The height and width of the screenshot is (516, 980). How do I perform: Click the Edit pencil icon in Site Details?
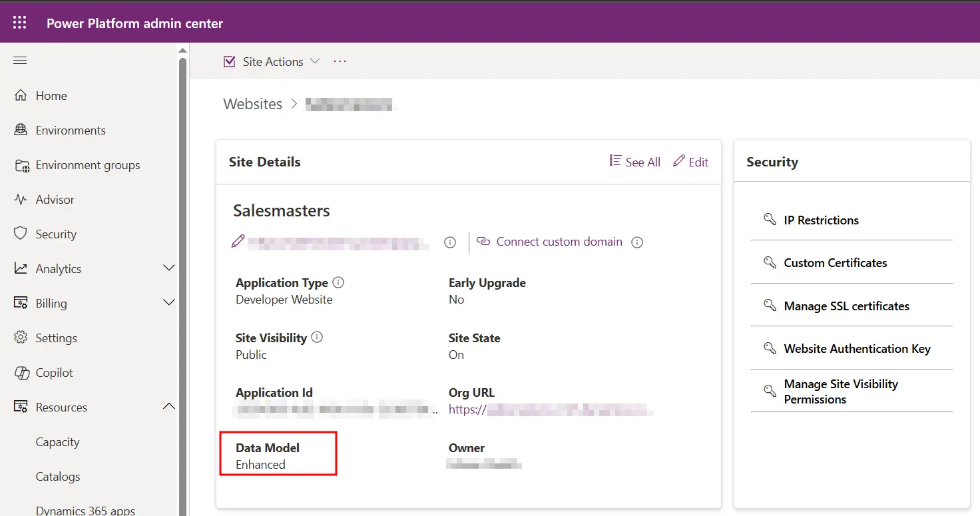(x=679, y=161)
